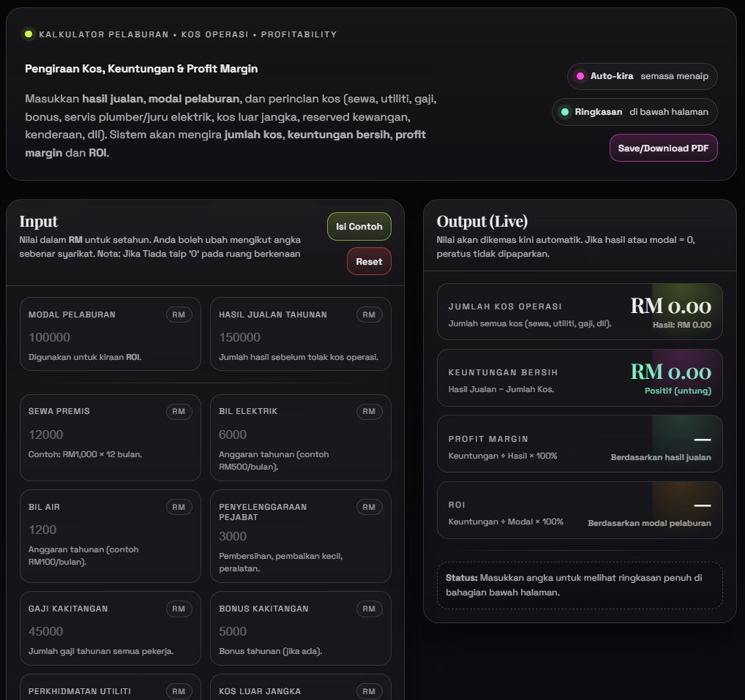The image size is (745, 700).
Task: Focus the Penyelenggaraan Pejabat input field
Action: [300, 536]
